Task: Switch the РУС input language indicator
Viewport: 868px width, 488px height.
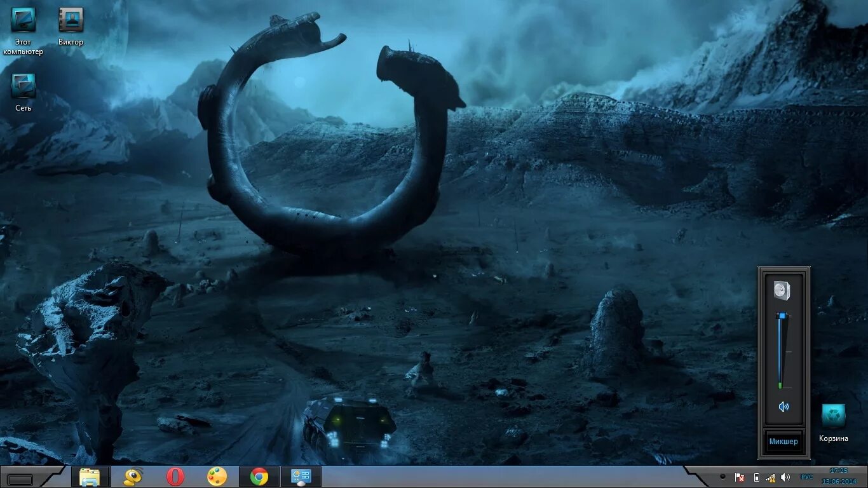Action: 806,477
